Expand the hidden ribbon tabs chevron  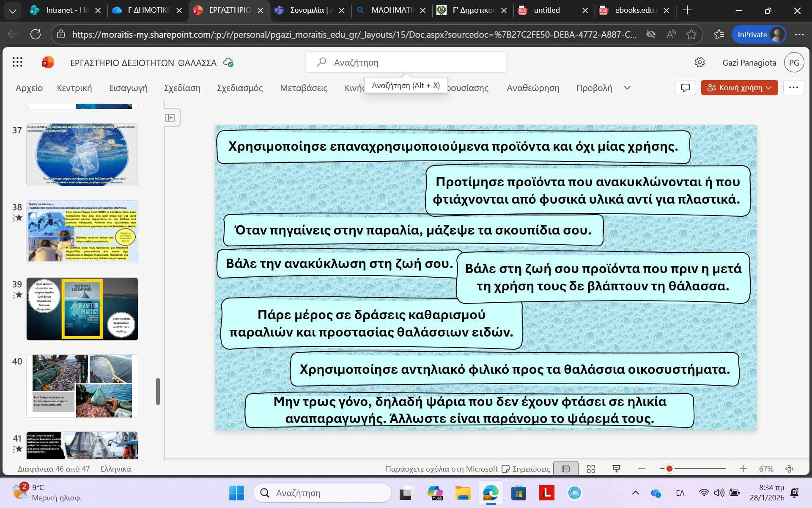pos(627,88)
